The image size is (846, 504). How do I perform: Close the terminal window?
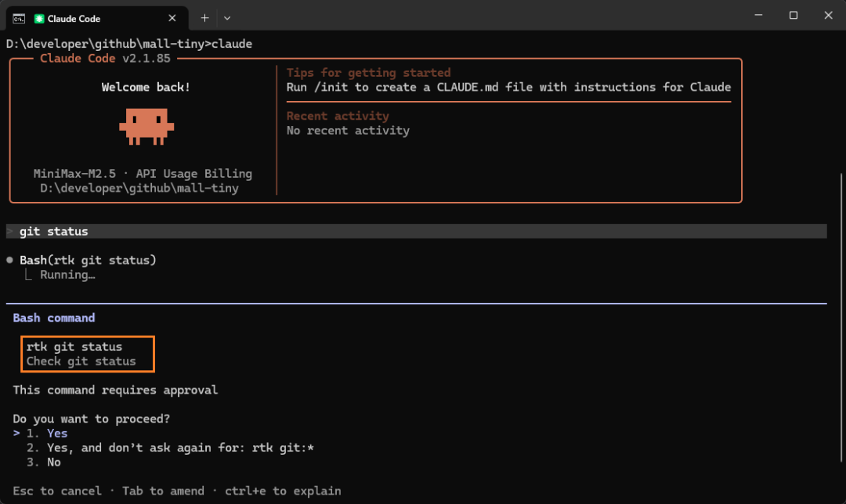828,16
